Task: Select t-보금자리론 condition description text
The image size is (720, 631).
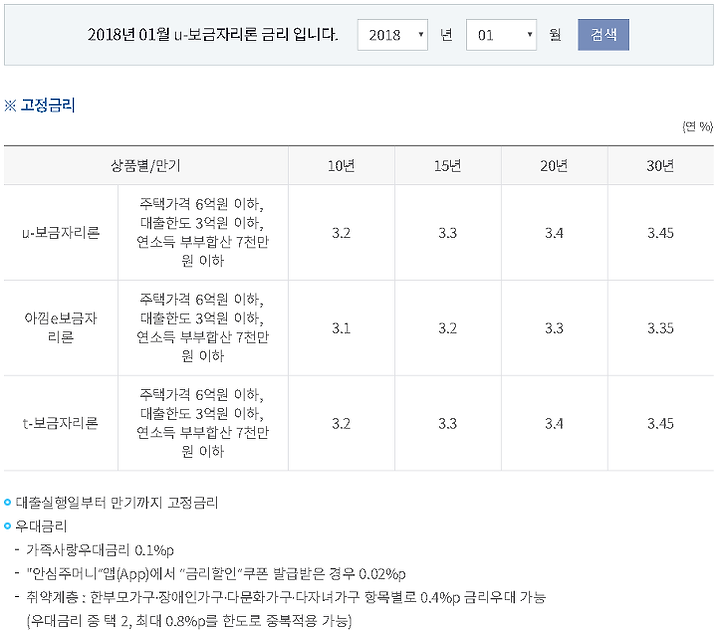Action: (x=202, y=423)
